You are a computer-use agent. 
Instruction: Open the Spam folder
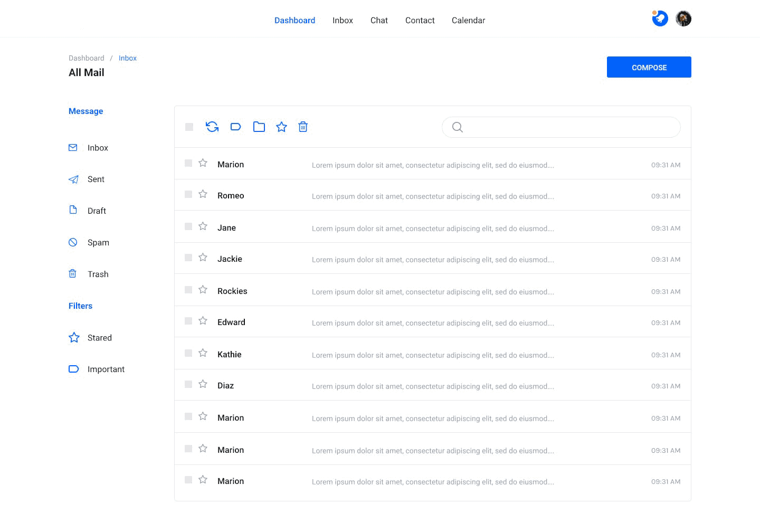click(x=98, y=242)
